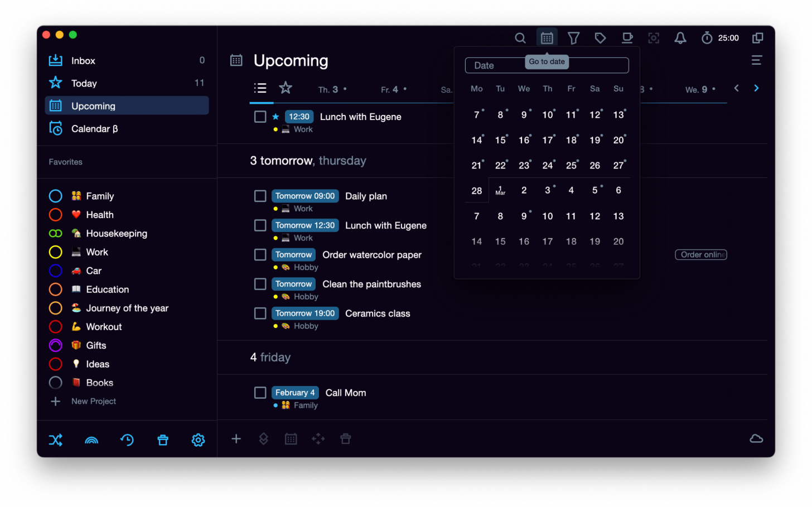Open the view options menu top right
The width and height of the screenshot is (812, 507).
click(756, 60)
